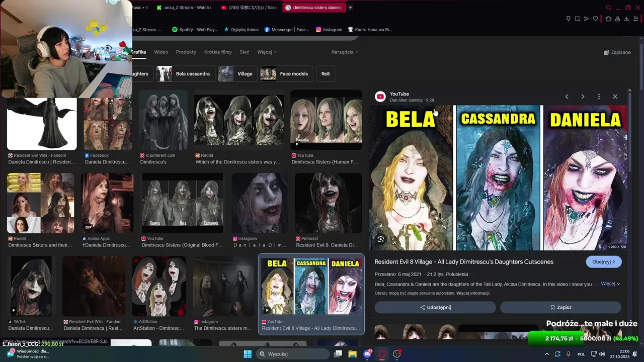Click the send flow arrow icon
644x362 pixels.
586,19
